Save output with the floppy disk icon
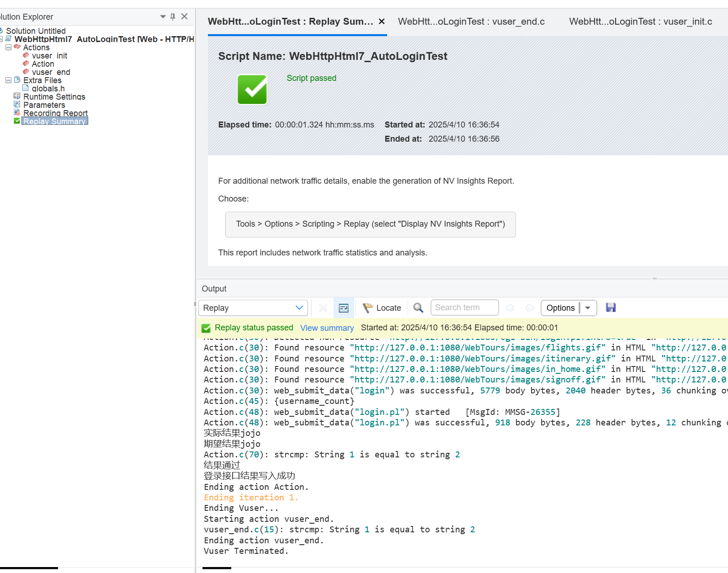The image size is (728, 573). [x=611, y=308]
